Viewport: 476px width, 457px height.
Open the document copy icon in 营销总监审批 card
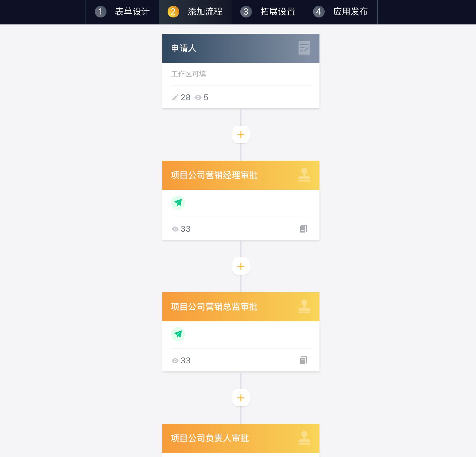(303, 360)
